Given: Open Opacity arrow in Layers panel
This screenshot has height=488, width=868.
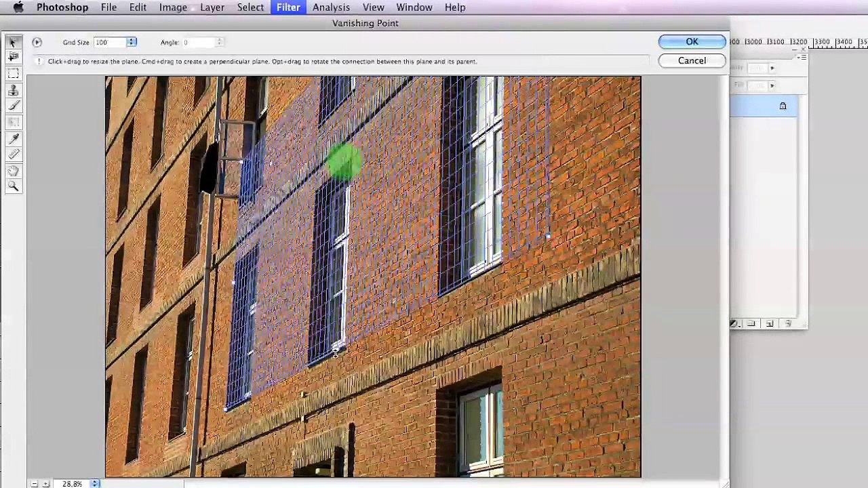Looking at the screenshot, I should (x=772, y=68).
